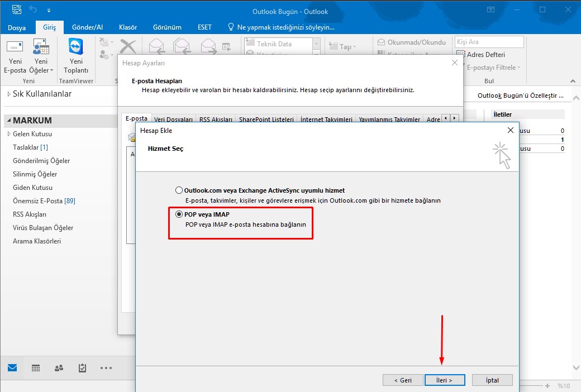Open the RSS Akışları folder
The image size is (581, 392).
coord(29,214)
